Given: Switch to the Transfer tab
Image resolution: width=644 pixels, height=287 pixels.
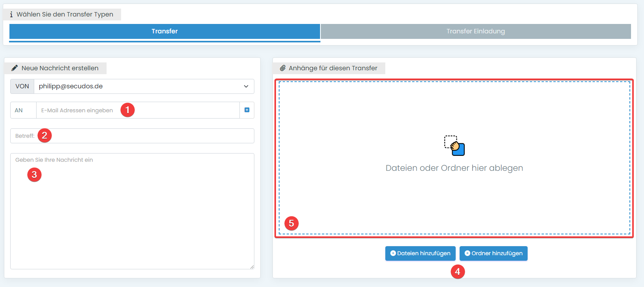Looking at the screenshot, I should [x=164, y=31].
